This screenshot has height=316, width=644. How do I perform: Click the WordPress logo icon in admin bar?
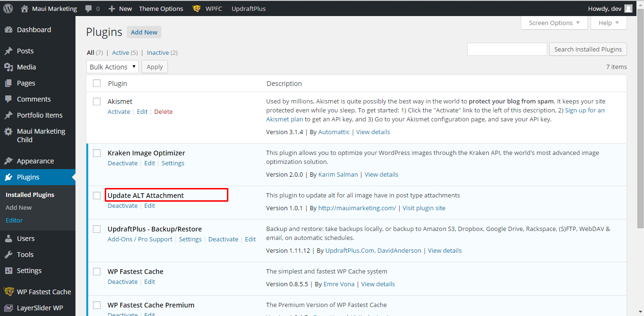pyautogui.click(x=8, y=9)
